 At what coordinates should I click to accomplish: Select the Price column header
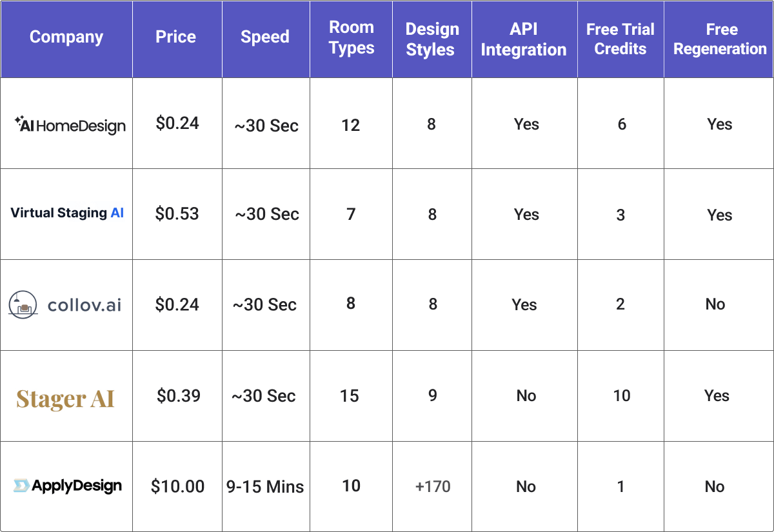[x=175, y=37]
